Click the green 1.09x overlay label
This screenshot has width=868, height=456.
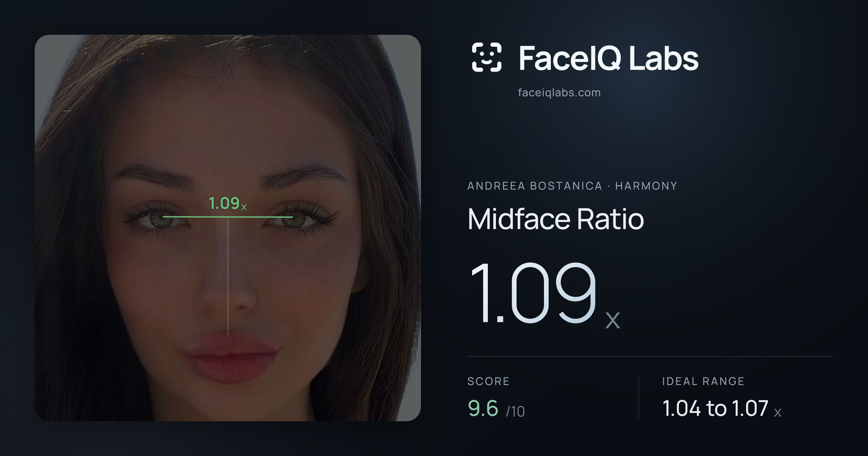click(x=228, y=203)
